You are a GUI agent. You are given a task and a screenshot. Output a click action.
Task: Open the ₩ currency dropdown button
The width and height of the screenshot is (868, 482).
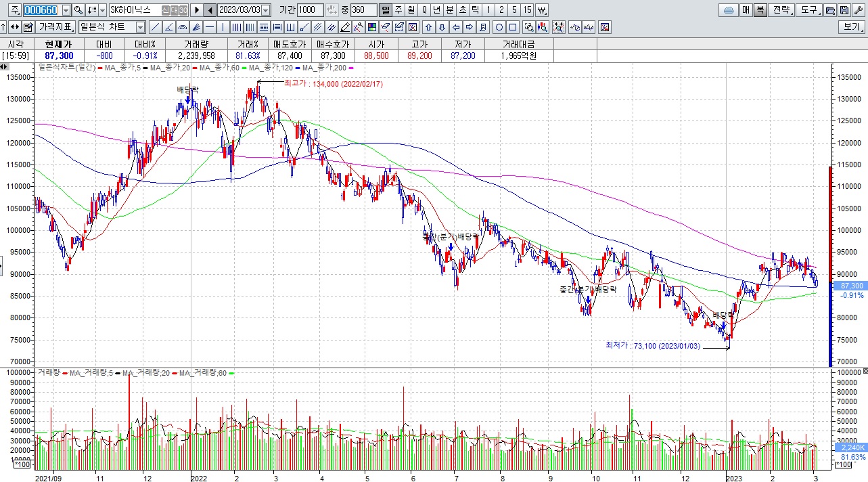coord(541,10)
